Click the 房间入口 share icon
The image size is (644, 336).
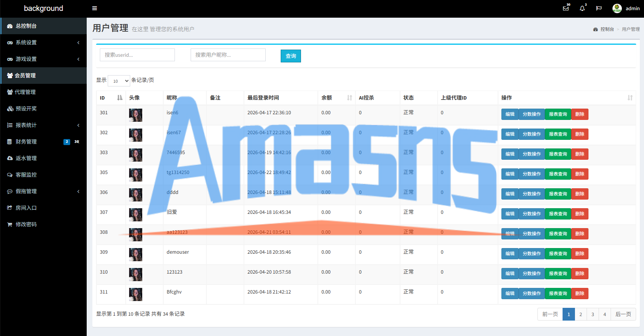[10, 208]
